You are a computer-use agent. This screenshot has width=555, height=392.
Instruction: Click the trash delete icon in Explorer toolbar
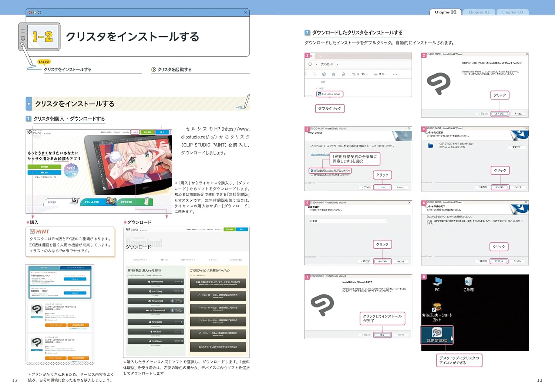pyautogui.click(x=343, y=74)
